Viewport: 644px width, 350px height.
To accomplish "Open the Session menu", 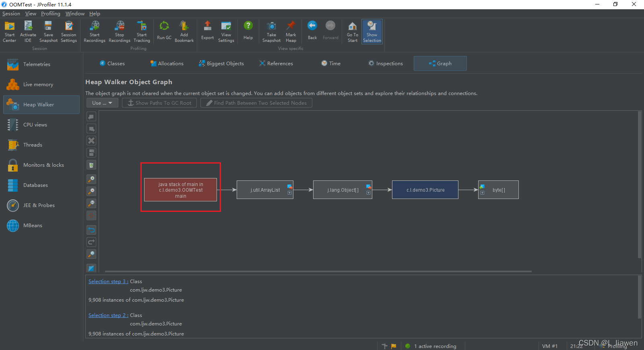I will click(11, 14).
